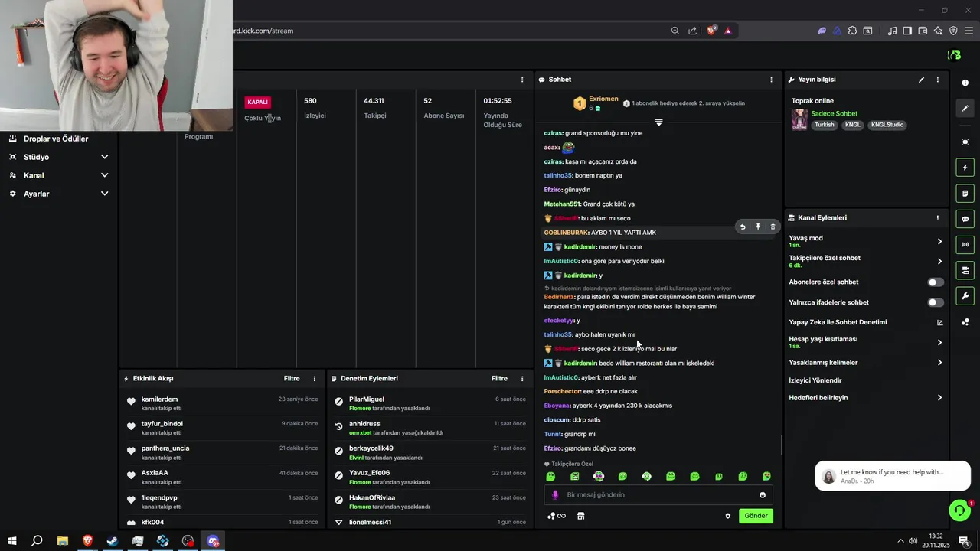This screenshot has height=551, width=980.
Task: Click username kadirdemir in the 'money is mone' message
Action: tap(580, 247)
